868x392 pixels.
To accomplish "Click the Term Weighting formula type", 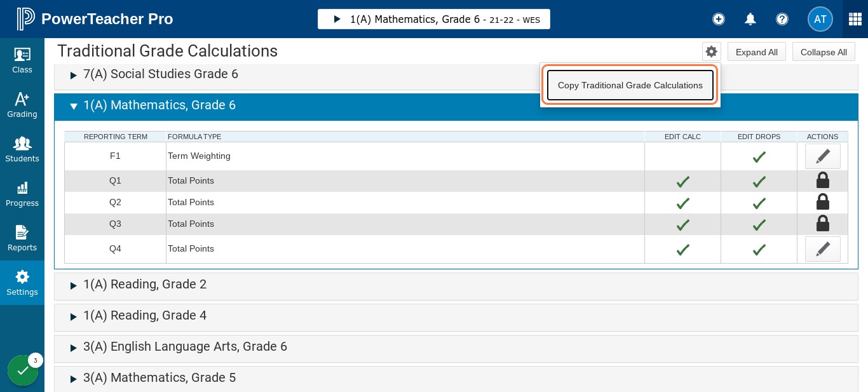I will (199, 156).
